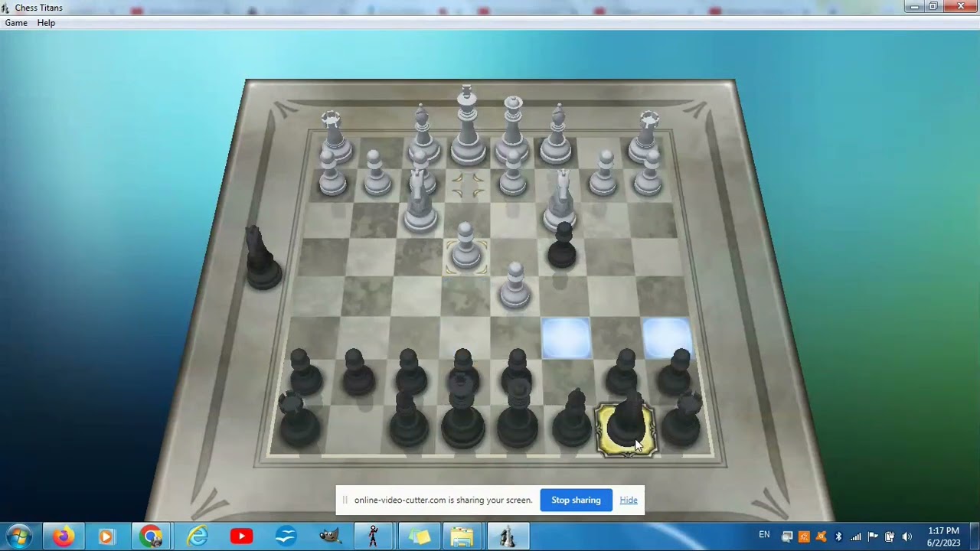Open YouTube shortcut on the taskbar
980x551 pixels.
pos(241,536)
